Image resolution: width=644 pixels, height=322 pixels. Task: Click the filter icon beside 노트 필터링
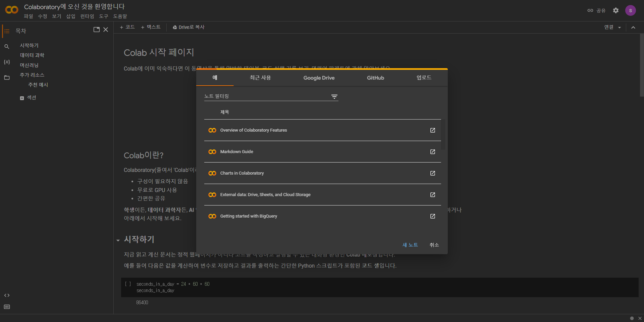pyautogui.click(x=334, y=97)
